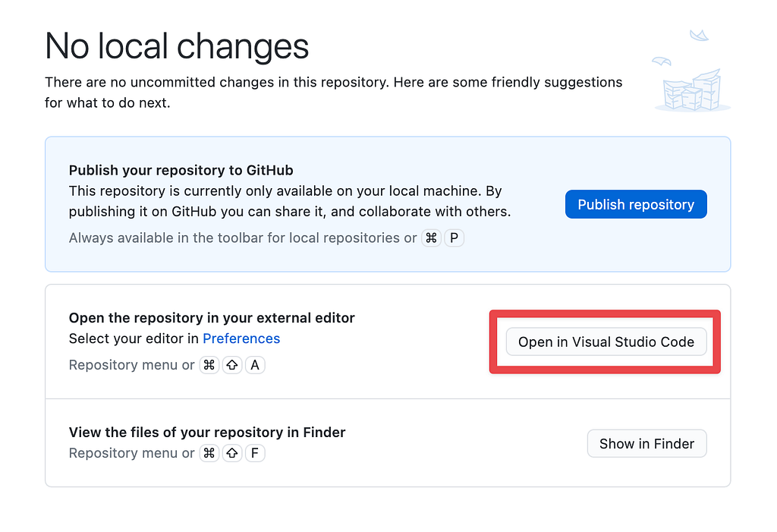Click the Publish repository button
Viewport: 777px width, 532px height.
coord(636,204)
